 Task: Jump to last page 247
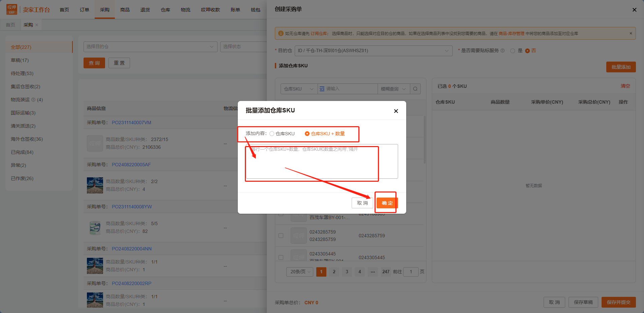pos(386,272)
